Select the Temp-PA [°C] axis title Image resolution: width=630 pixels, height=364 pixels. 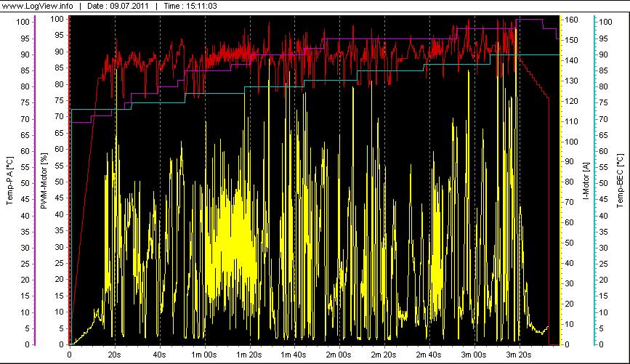[x=10, y=181]
